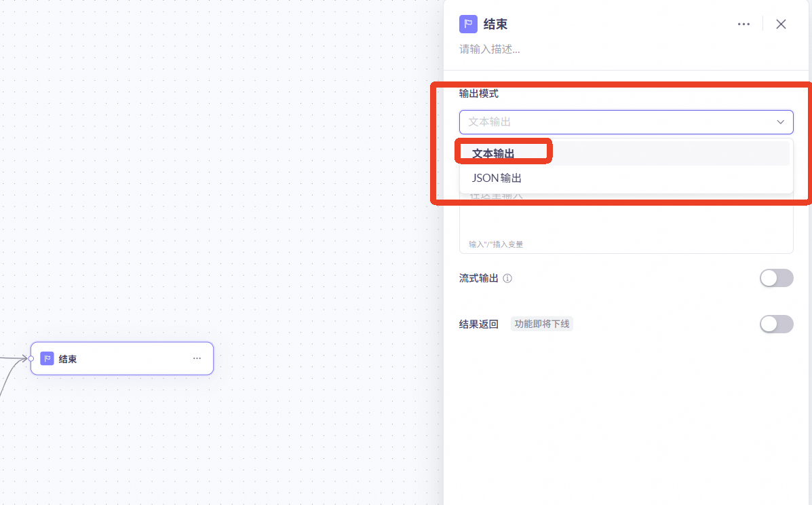Screen dimensions: 812x505
Task: Click the 流式输出 label text
Action: 478,279
